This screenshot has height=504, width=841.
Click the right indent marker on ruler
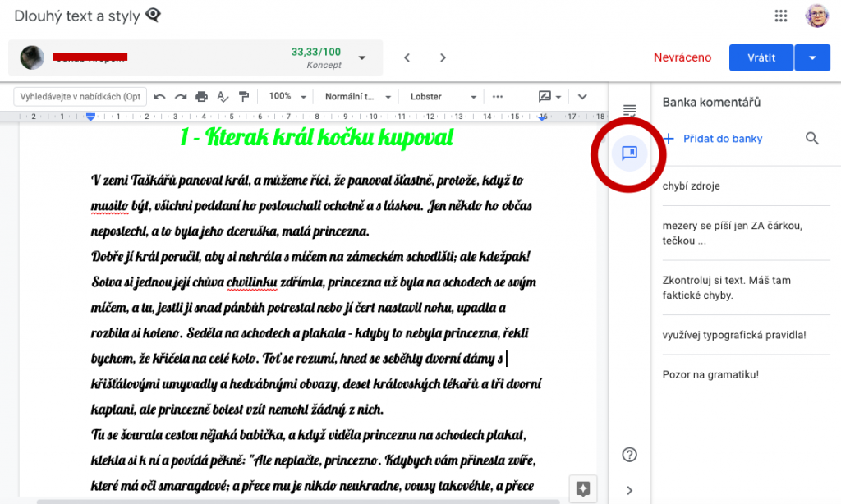click(542, 117)
